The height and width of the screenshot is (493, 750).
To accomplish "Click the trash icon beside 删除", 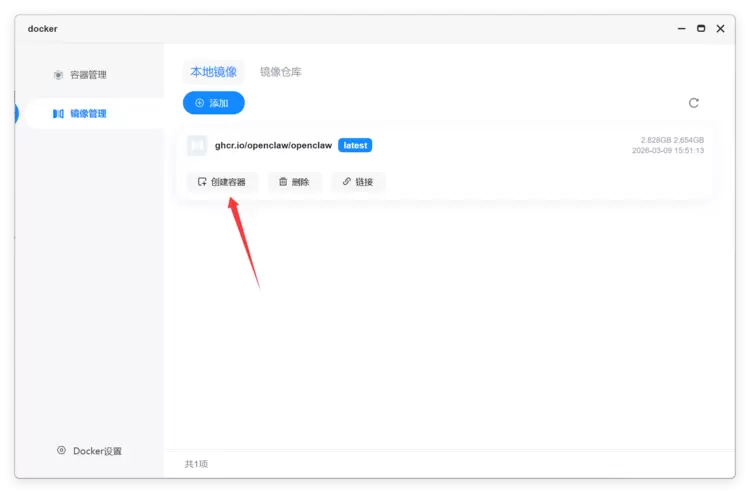I will 283,182.
